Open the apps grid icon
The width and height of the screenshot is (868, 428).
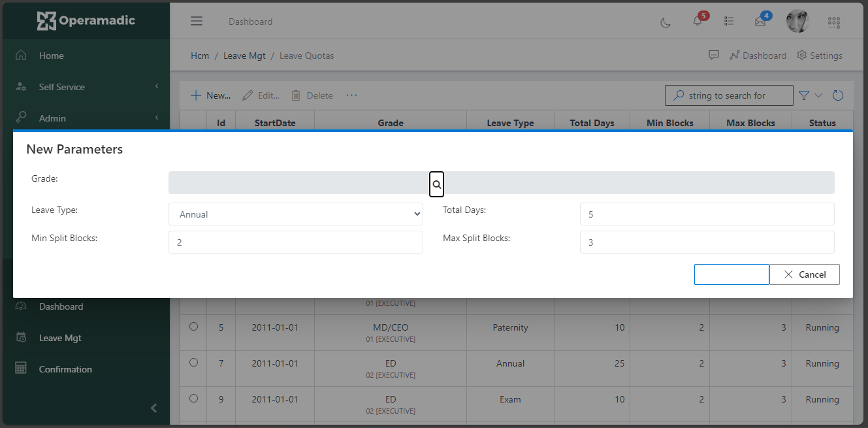[834, 22]
